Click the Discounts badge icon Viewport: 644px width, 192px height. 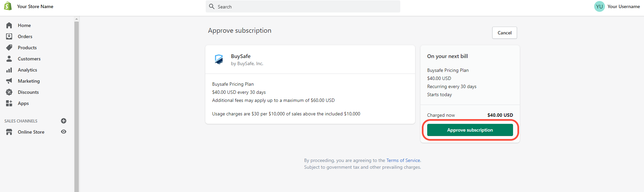(x=9, y=92)
